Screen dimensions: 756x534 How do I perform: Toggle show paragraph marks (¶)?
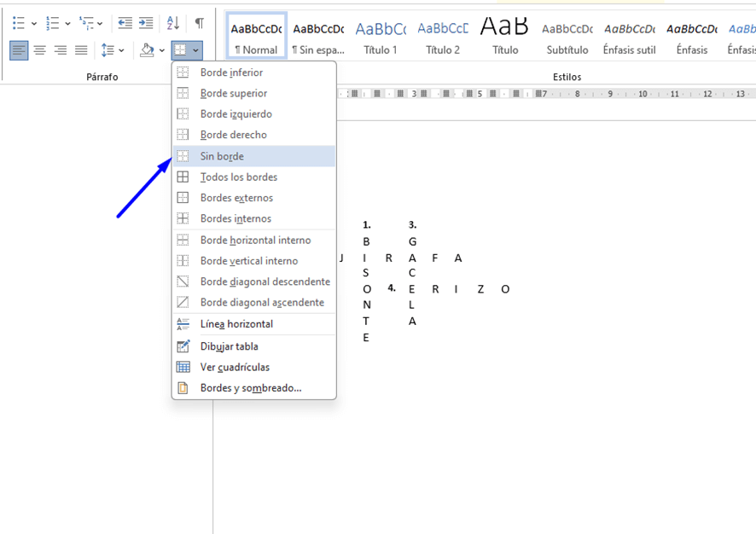pos(199,23)
